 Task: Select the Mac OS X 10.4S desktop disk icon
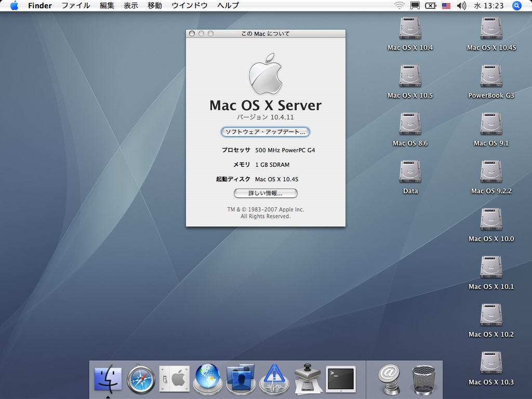coord(491,29)
